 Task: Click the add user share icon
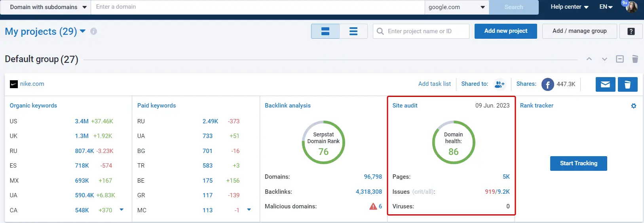click(x=500, y=84)
